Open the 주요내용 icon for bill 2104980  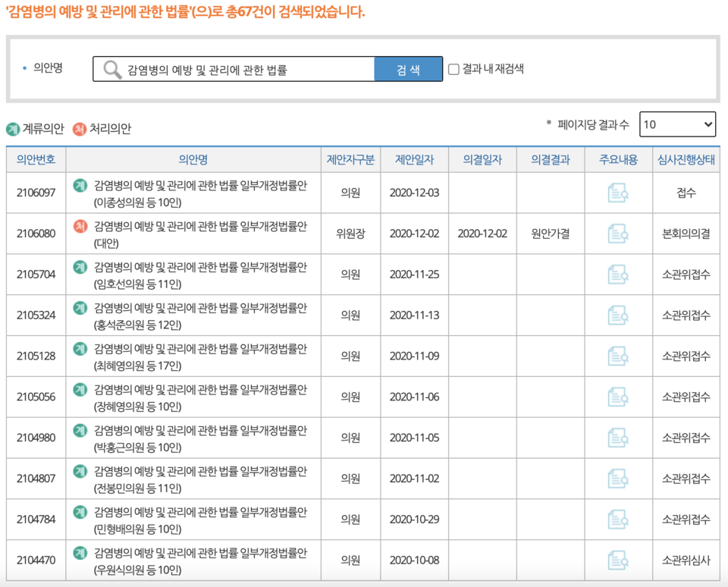[617, 438]
